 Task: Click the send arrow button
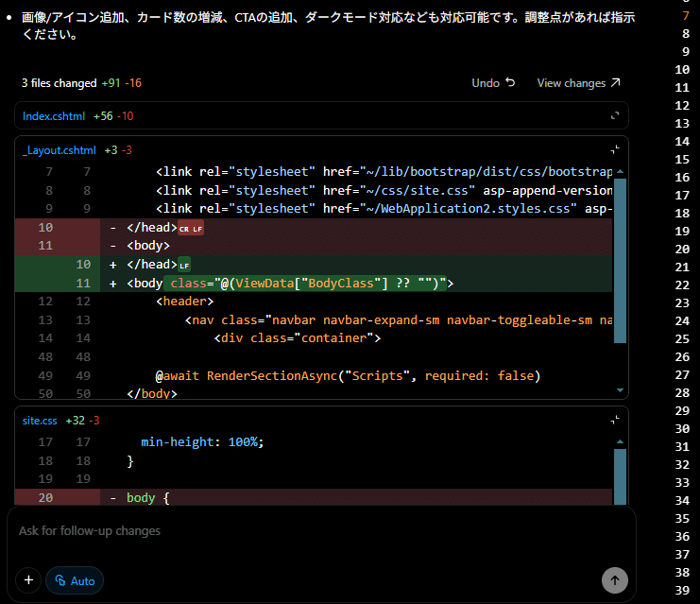pos(615,580)
